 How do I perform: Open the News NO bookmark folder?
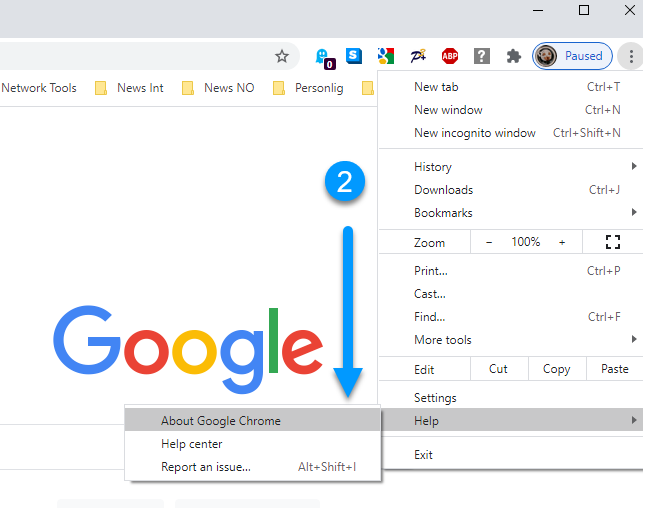click(218, 88)
